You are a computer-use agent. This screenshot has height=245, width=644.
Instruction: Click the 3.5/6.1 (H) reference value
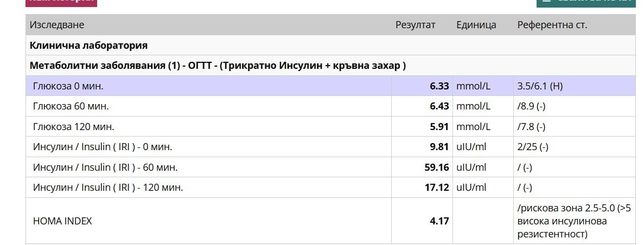(540, 86)
